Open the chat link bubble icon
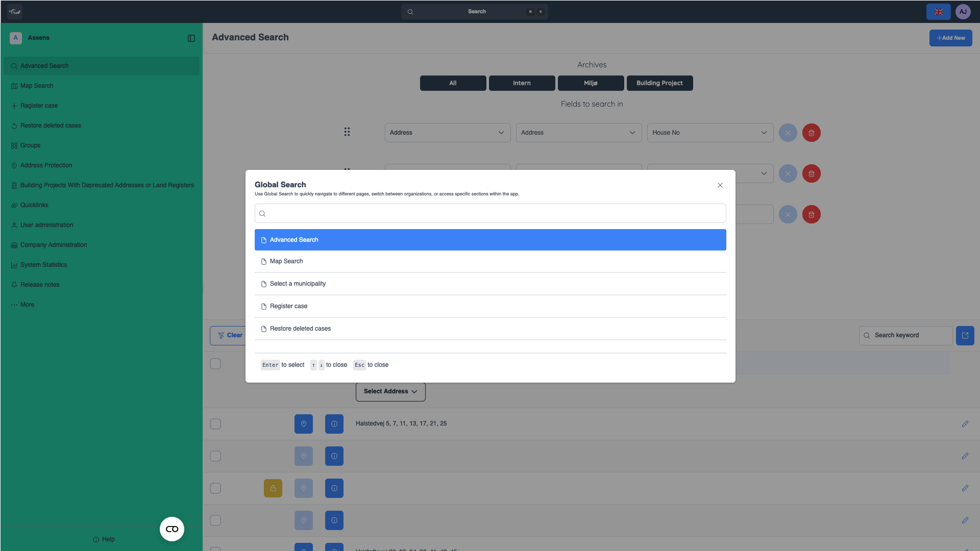 172,529
